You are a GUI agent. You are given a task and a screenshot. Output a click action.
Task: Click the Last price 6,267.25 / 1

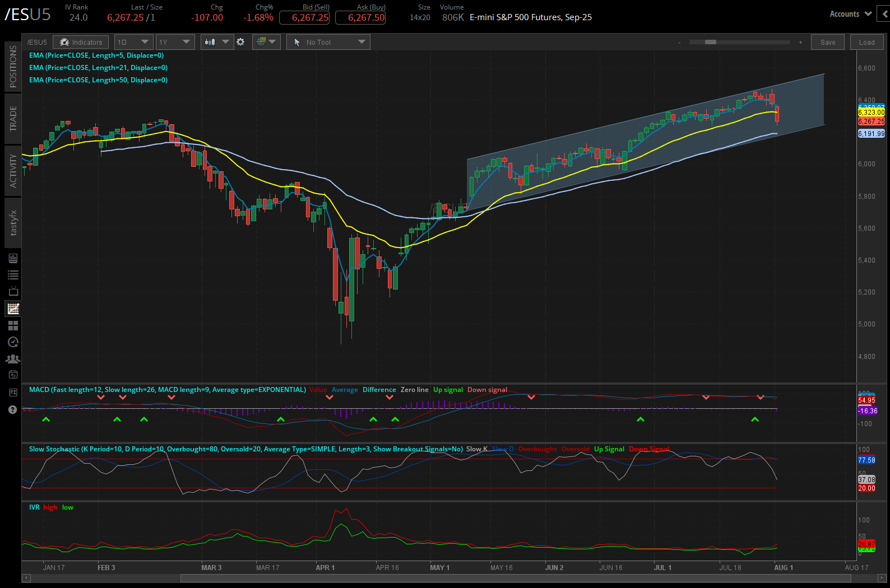tap(131, 17)
